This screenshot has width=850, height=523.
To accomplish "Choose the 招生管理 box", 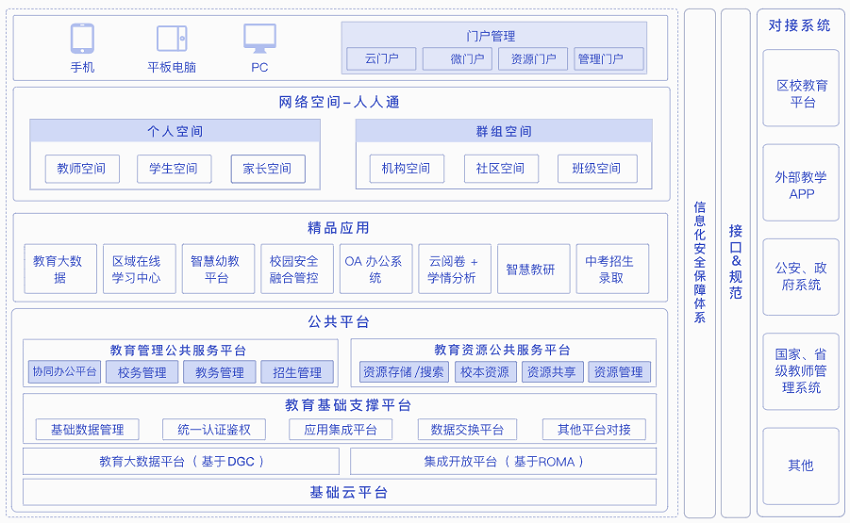I will (x=297, y=372).
